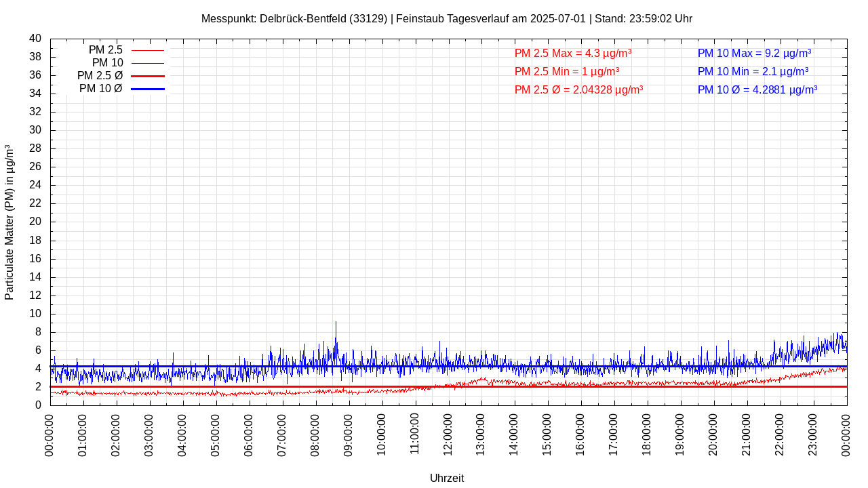Click the PM 10 Ø = 4.2881 µg/m³ value
The width and height of the screenshot is (868, 488).
point(757,89)
